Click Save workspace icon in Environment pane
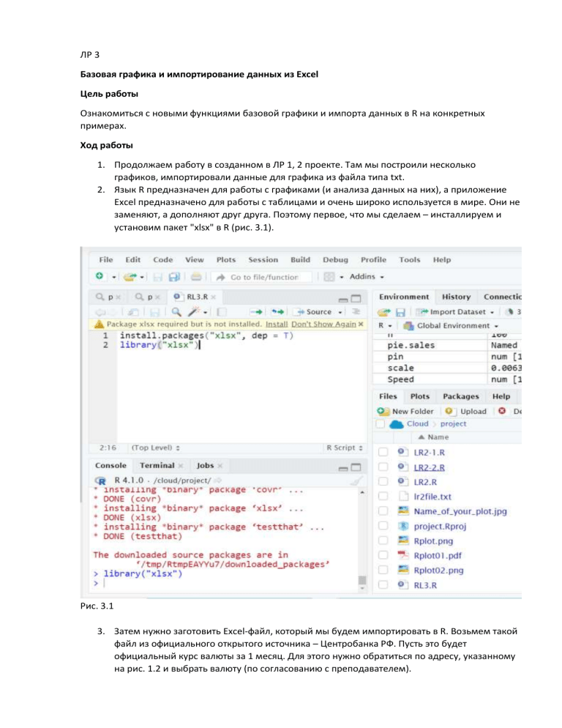This screenshot has width=562, height=728. pyautogui.click(x=400, y=312)
